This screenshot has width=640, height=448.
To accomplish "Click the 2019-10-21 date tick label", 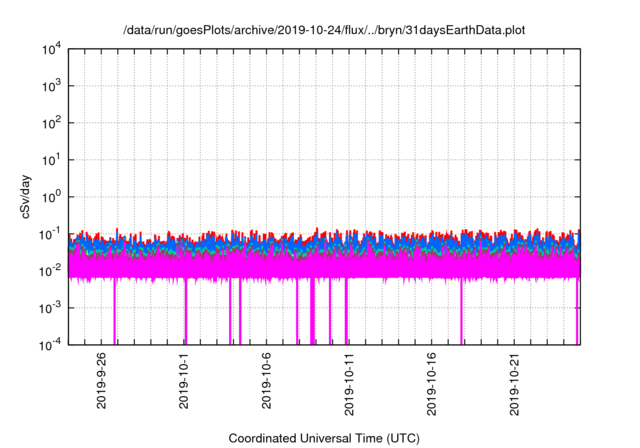I will [514, 384].
